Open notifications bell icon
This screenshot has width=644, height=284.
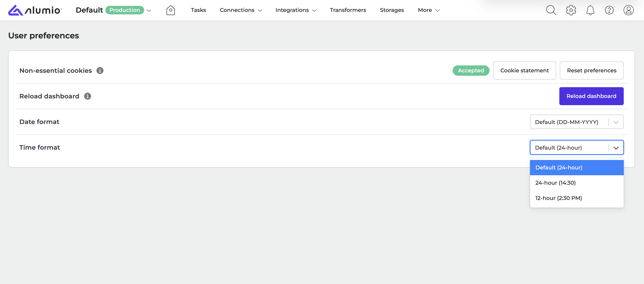coord(590,10)
